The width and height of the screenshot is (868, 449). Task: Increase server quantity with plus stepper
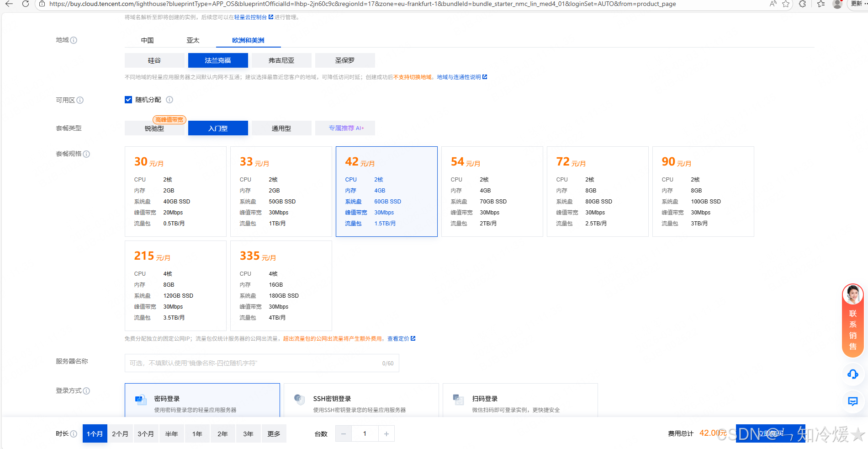386,433
